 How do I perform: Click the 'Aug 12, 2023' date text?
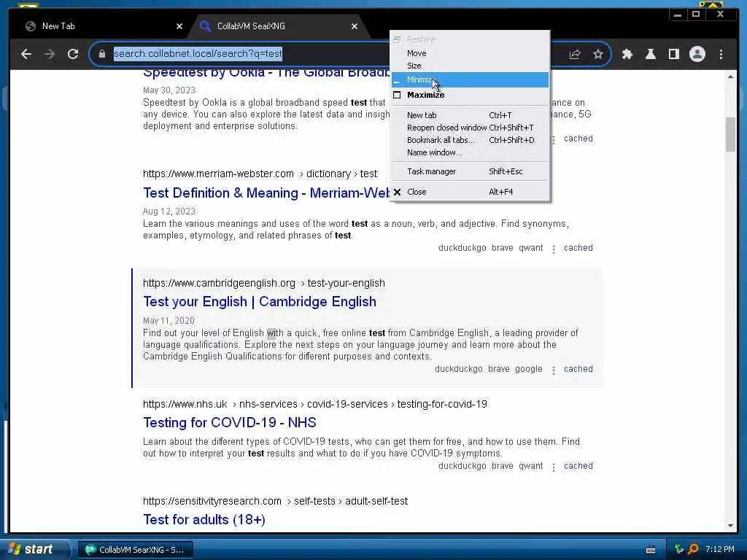tap(169, 211)
